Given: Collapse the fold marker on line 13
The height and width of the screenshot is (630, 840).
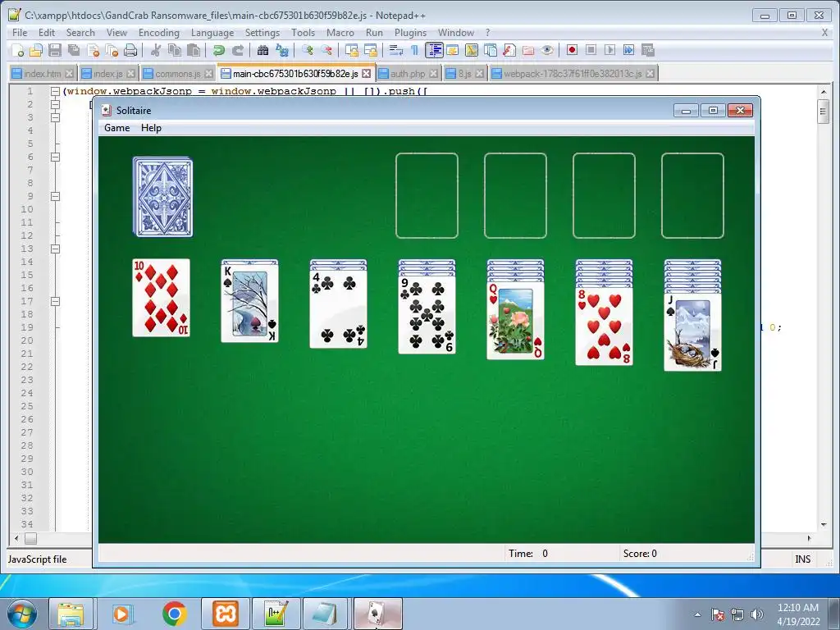Looking at the screenshot, I should (x=55, y=249).
